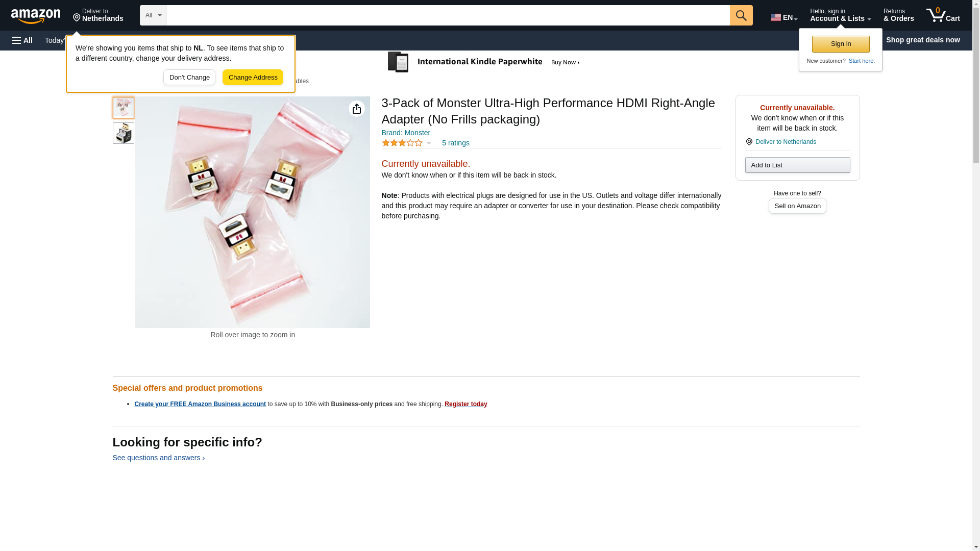
Task: Click Shop great deals now
Action: [922, 40]
